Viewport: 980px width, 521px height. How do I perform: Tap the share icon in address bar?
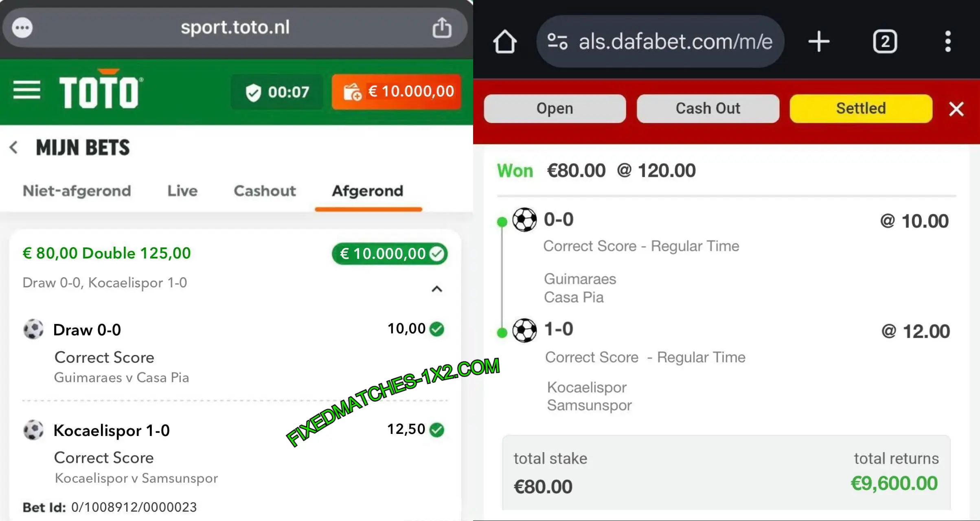tap(442, 28)
